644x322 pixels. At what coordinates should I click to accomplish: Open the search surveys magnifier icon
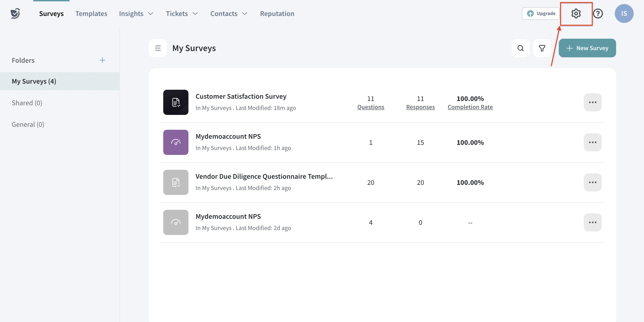[x=520, y=48]
